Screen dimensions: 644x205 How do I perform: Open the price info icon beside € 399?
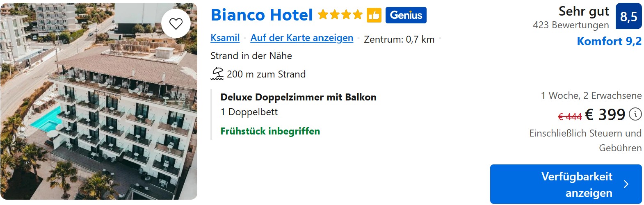(x=635, y=114)
